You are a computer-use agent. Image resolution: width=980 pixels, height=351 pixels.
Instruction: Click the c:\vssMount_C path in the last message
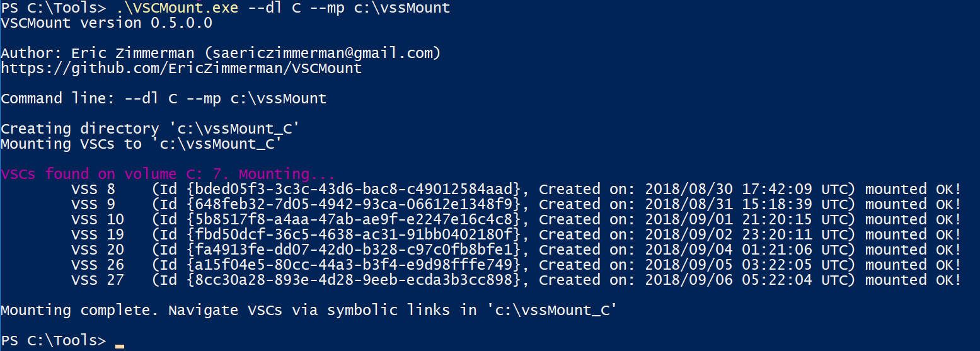pyautogui.click(x=550, y=310)
